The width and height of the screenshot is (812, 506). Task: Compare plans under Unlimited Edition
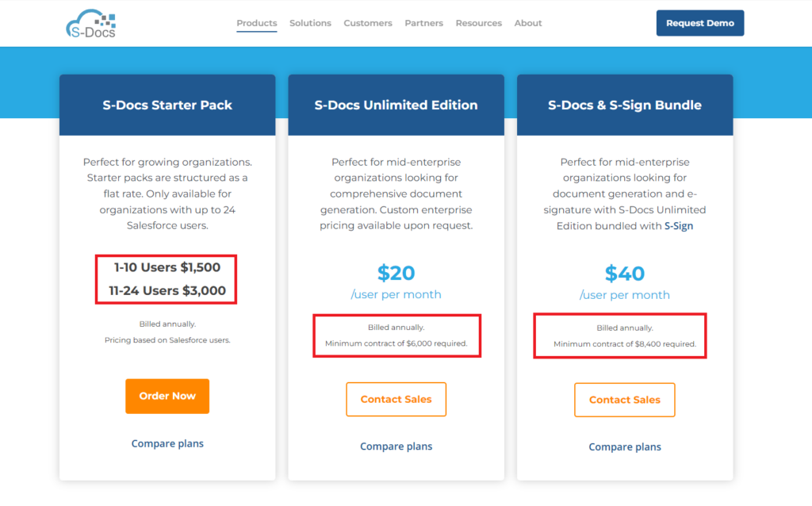pyautogui.click(x=396, y=447)
